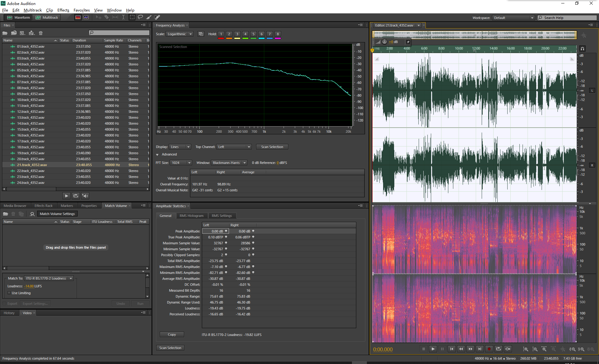Viewport: 599px width, 364px height.
Task: Click Scan Selection in Amplitude Statistics
Action: (170, 348)
